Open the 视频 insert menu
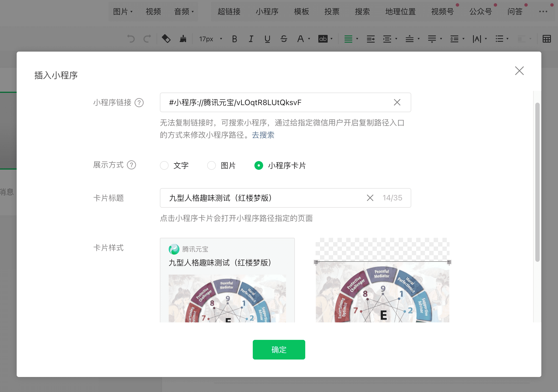558x392 pixels. point(153,11)
